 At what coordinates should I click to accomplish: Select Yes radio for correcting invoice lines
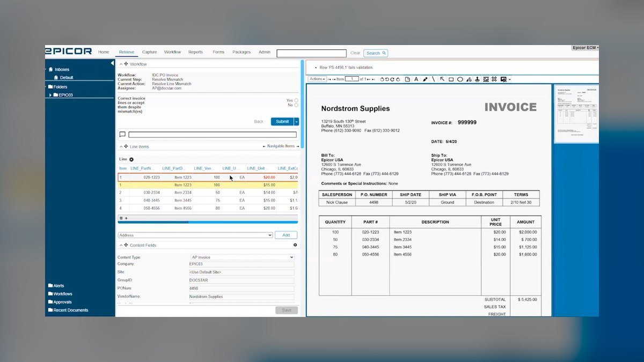tap(296, 100)
